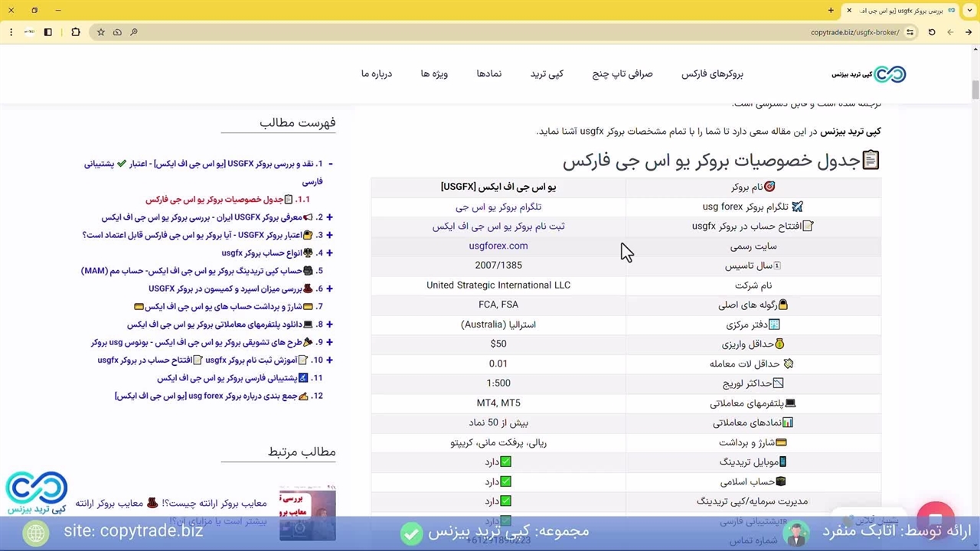The width and height of the screenshot is (980, 551).
Task: Open the zoom magnifier icon in address bar
Action: (x=133, y=32)
